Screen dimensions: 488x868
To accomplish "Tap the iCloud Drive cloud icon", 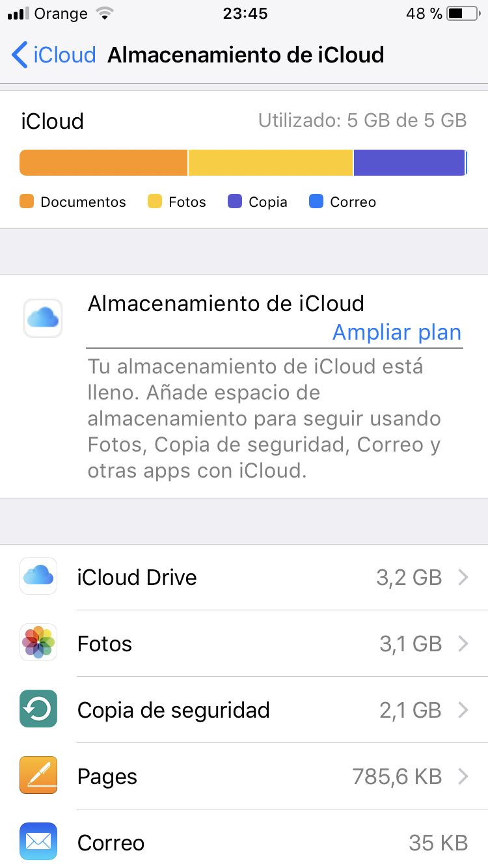I will (x=38, y=576).
